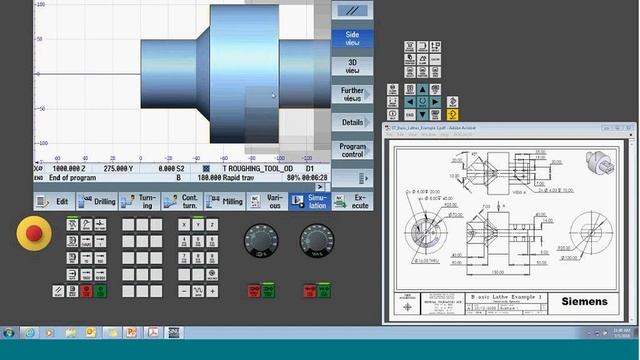Activate MDA mode key
Screen dimensions: 640x360
click(72, 258)
